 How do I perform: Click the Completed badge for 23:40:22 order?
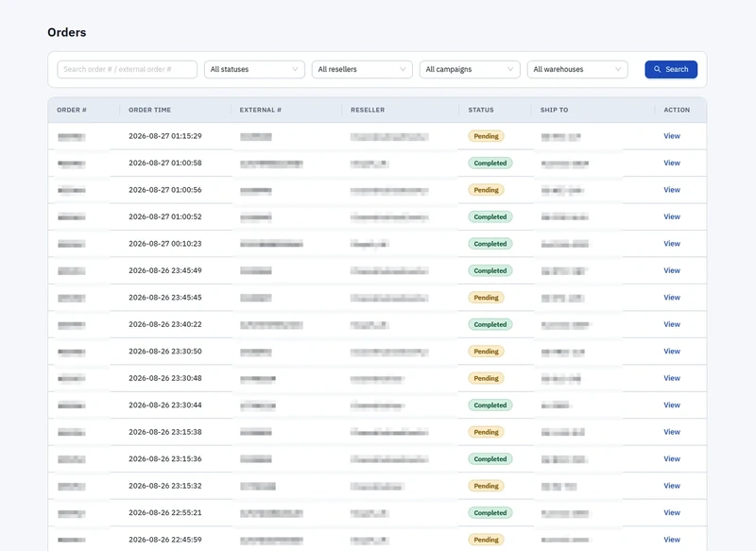pos(490,325)
